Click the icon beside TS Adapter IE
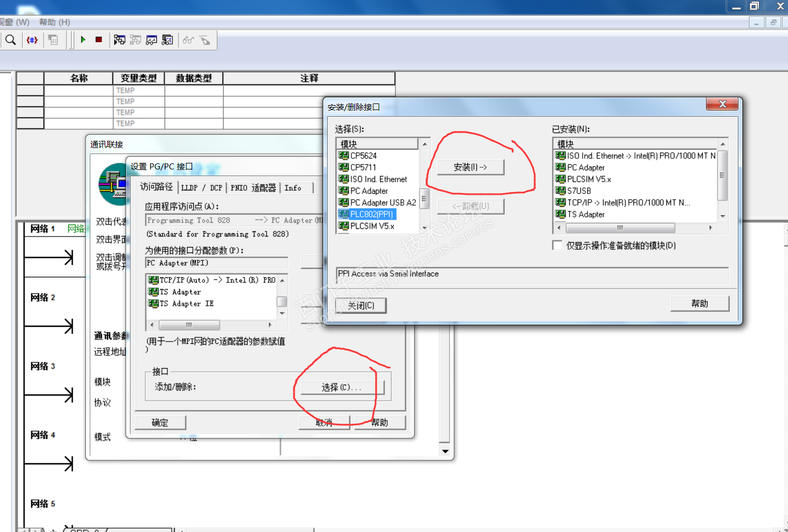The width and height of the screenshot is (788, 532). point(154,304)
